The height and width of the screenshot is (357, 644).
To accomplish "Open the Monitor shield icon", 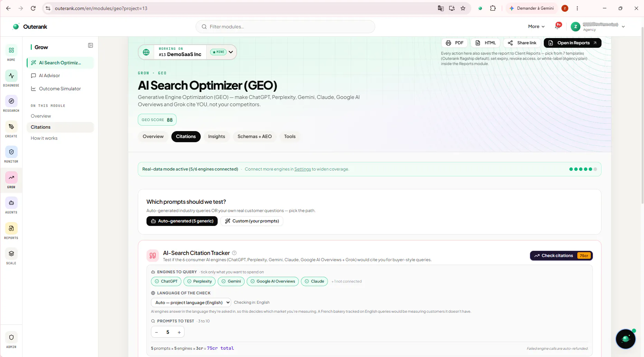I will 11,152.
